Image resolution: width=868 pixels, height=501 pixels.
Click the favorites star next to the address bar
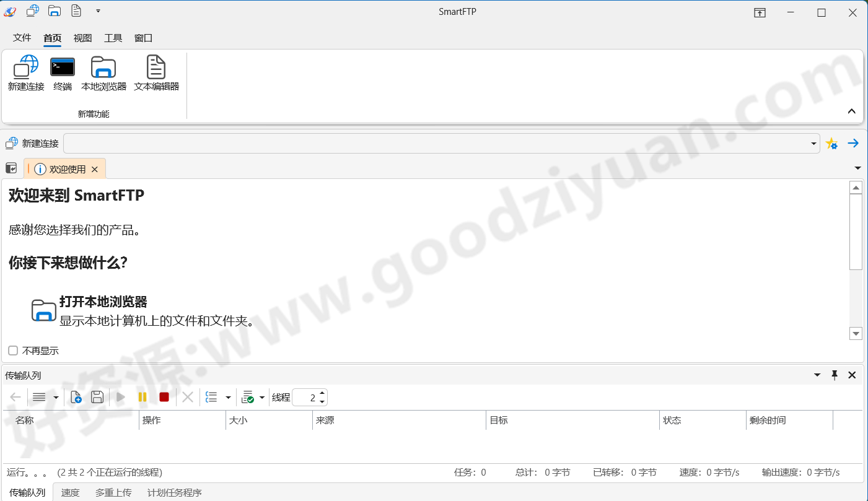pyautogui.click(x=832, y=143)
